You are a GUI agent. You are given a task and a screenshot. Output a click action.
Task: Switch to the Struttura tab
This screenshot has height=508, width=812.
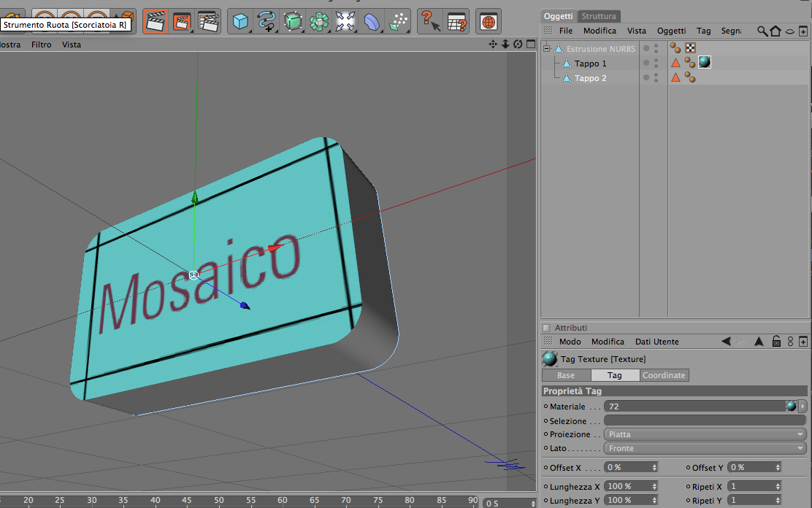(x=599, y=16)
